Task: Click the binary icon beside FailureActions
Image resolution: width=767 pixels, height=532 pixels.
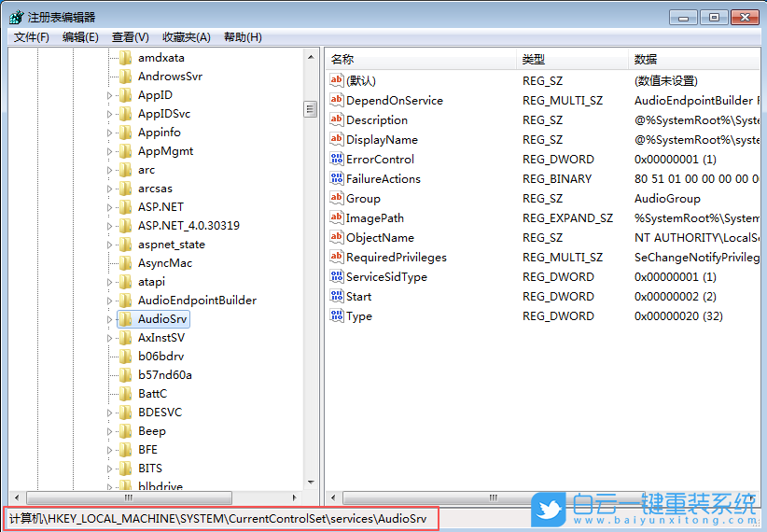Action: click(x=337, y=178)
